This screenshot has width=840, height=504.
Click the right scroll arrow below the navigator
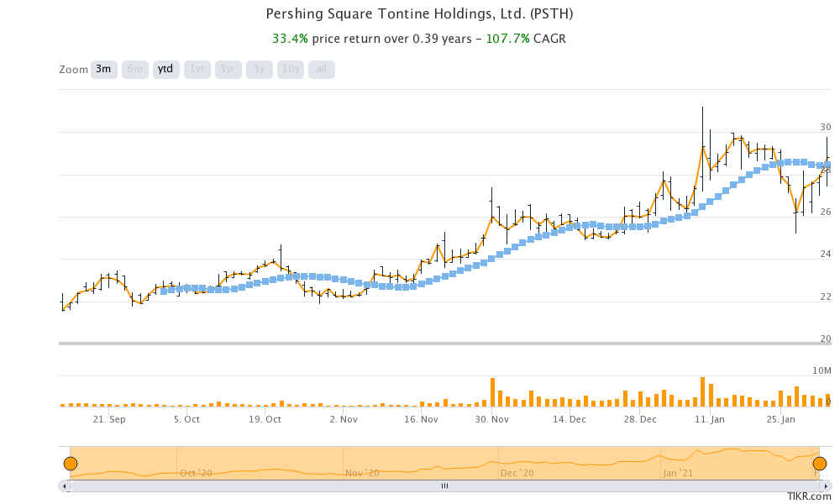[827, 486]
